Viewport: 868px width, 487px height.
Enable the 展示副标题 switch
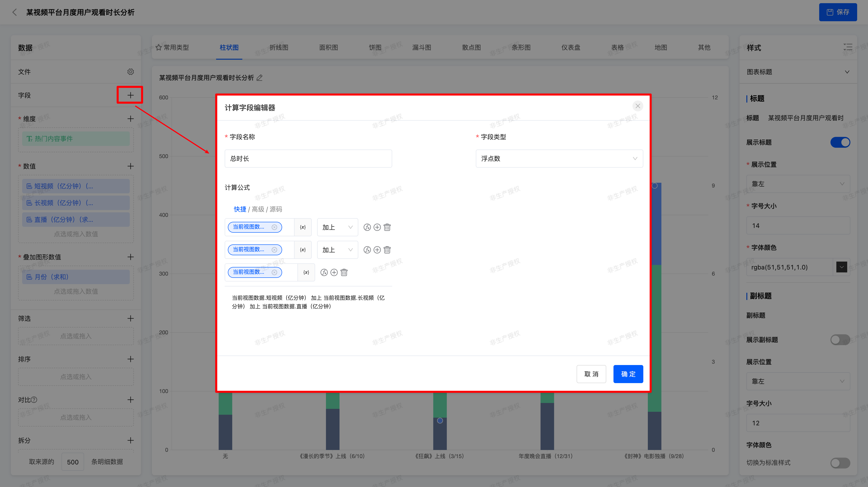[840, 339]
